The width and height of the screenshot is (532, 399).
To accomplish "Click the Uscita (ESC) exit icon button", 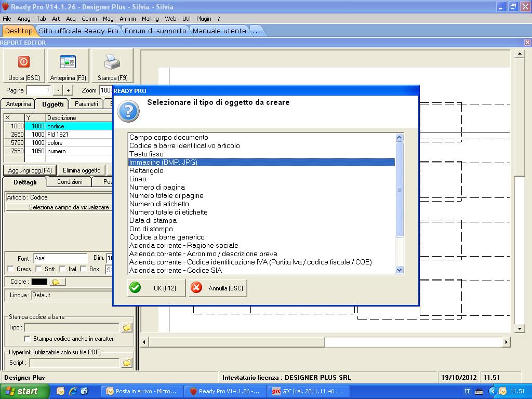I will pyautogui.click(x=24, y=65).
